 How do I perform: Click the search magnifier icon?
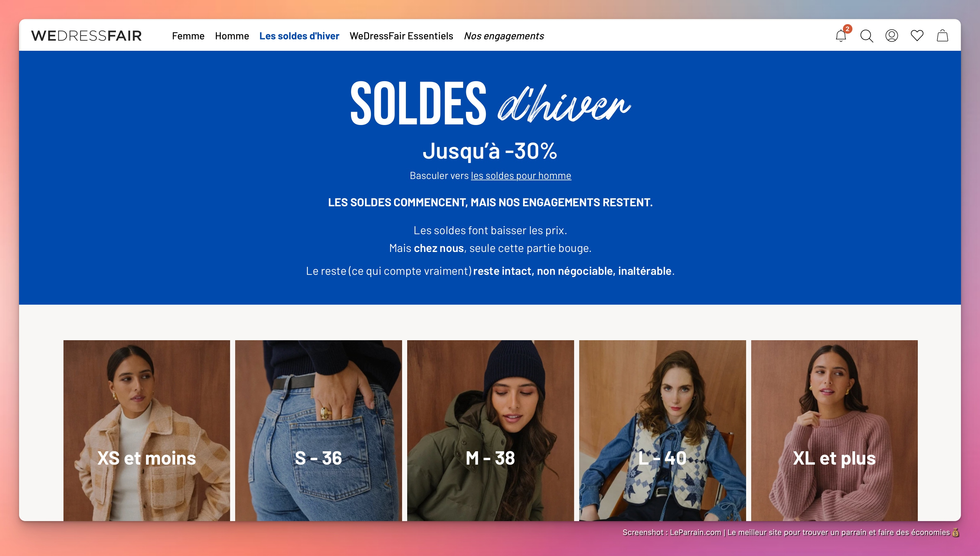(867, 36)
